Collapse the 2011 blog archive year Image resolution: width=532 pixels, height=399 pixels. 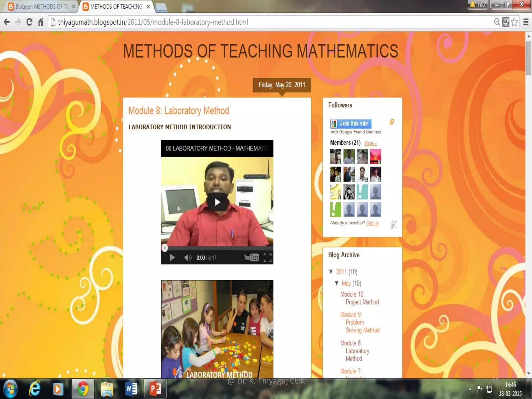331,272
